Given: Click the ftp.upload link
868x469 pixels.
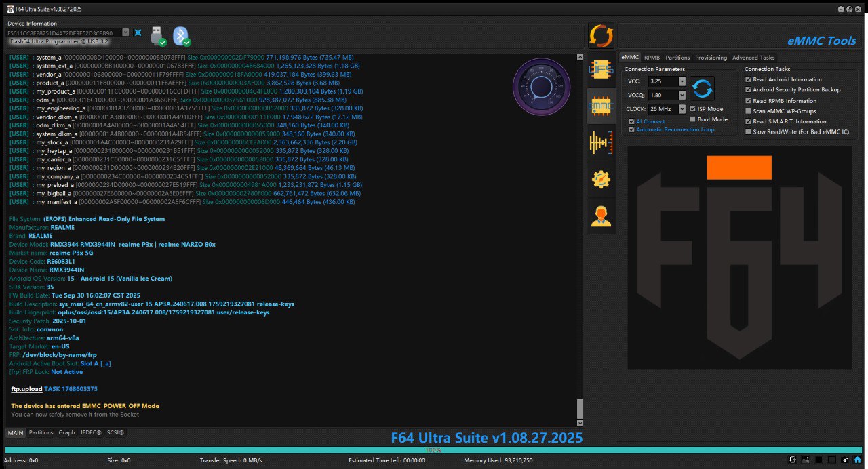Looking at the screenshot, I should 26,389.
